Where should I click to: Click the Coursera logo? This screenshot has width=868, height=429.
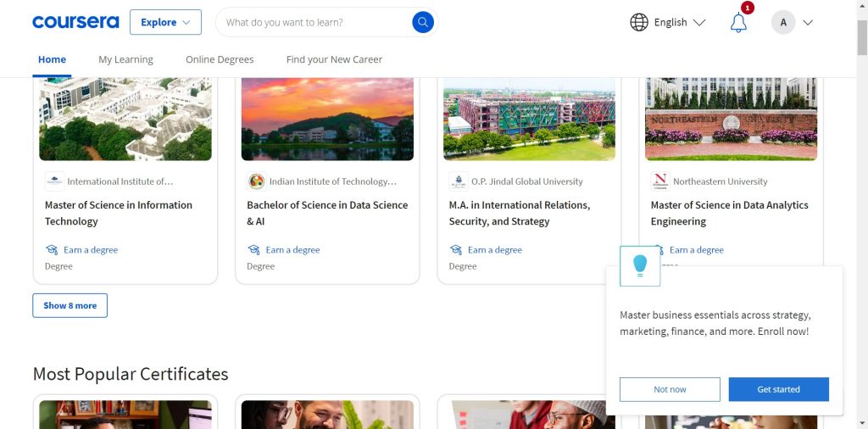point(75,22)
